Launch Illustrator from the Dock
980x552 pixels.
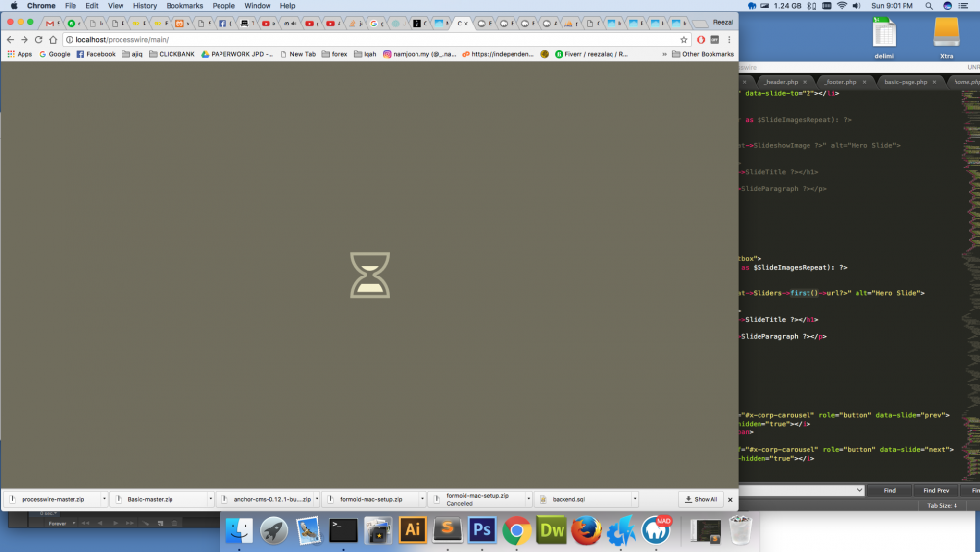414,529
